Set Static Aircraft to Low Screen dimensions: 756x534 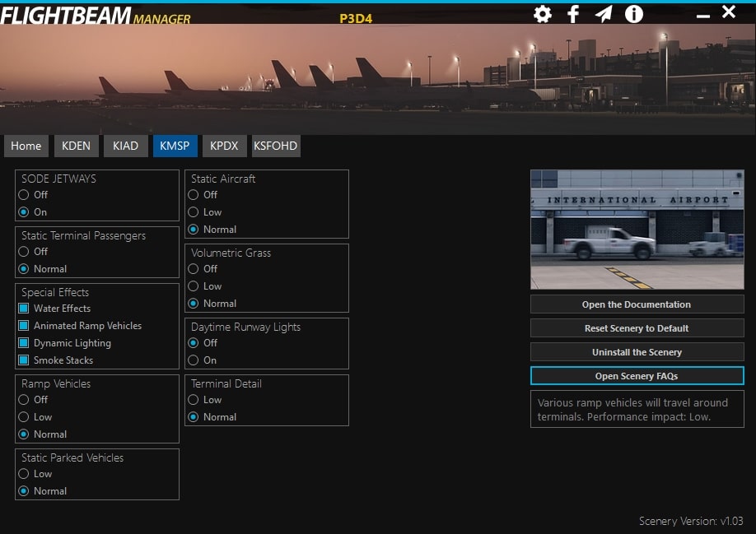[x=194, y=212]
